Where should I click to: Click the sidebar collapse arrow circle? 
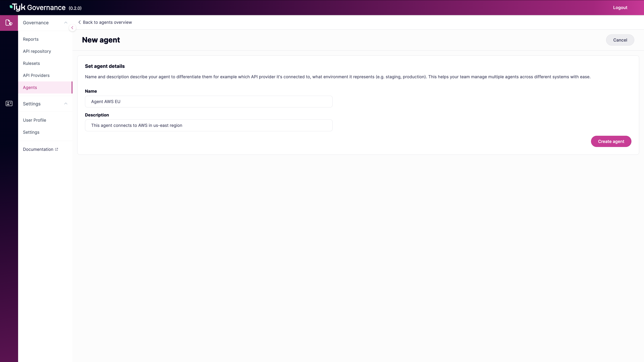(x=72, y=28)
